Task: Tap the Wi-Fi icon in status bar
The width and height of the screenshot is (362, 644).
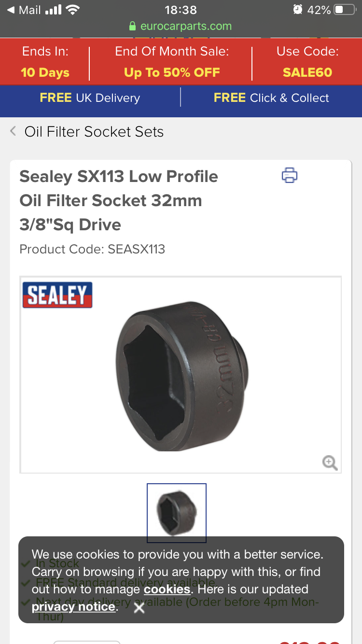Action: tap(73, 10)
